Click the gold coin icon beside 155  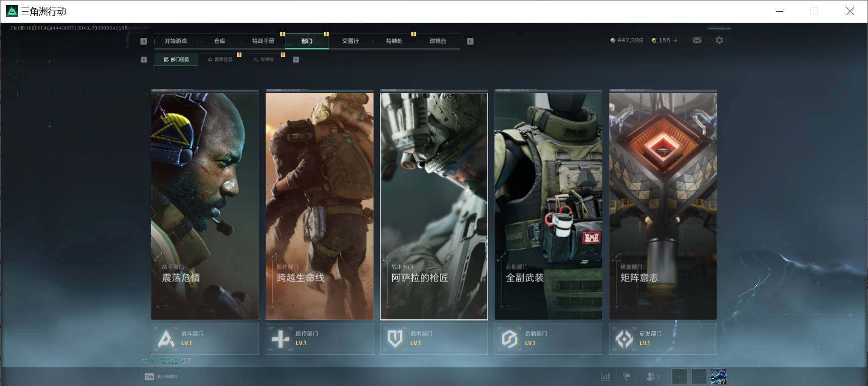(x=654, y=40)
